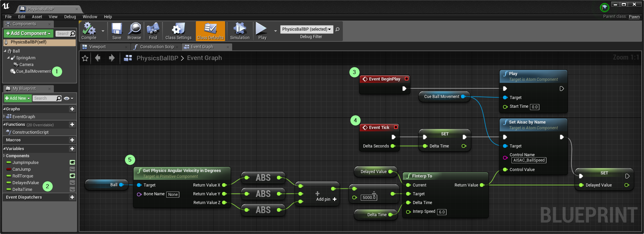Save the blueprint asset
Screen dimensions: 644x234
[x=117, y=31]
